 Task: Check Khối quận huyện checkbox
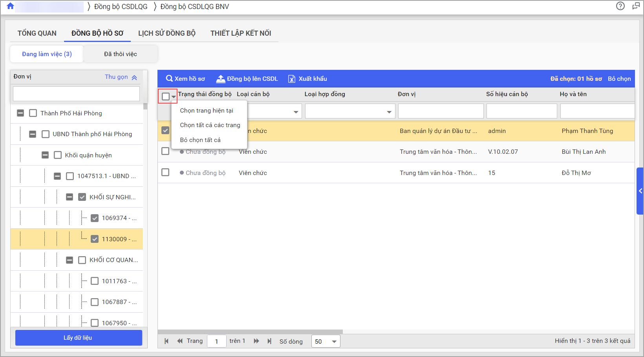click(58, 155)
